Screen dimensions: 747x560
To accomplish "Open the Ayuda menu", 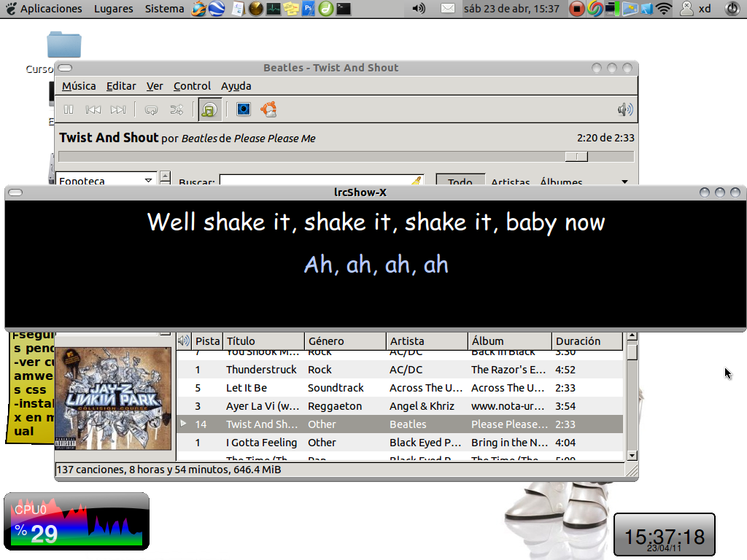I will pos(236,86).
